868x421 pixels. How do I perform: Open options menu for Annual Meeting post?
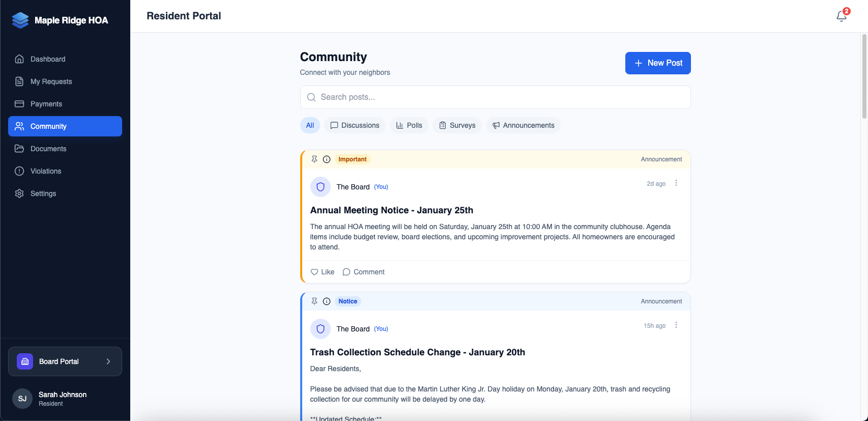point(676,183)
